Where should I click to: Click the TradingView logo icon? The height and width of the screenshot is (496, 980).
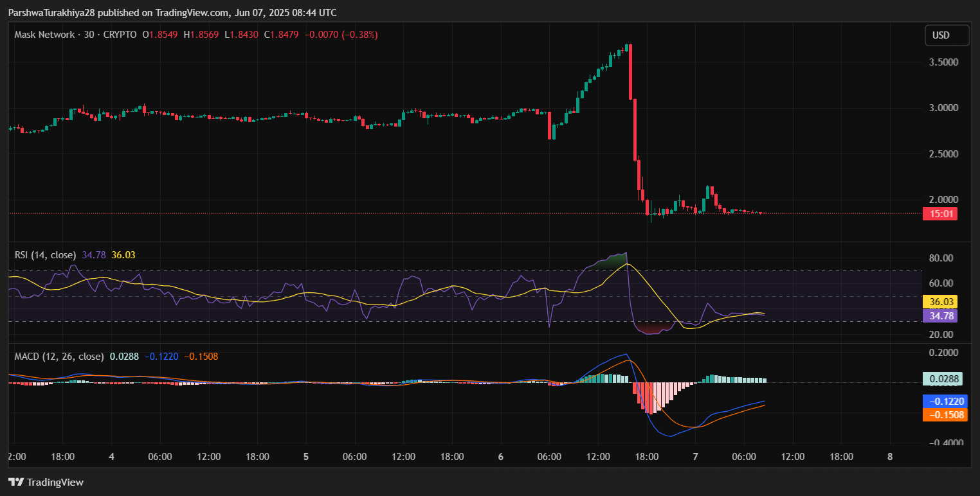click(16, 483)
